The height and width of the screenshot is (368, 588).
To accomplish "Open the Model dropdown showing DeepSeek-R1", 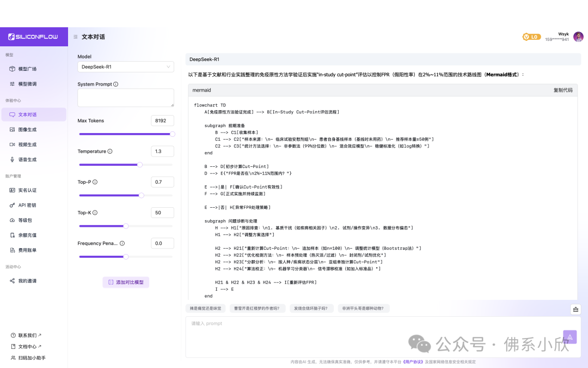I will (x=126, y=67).
